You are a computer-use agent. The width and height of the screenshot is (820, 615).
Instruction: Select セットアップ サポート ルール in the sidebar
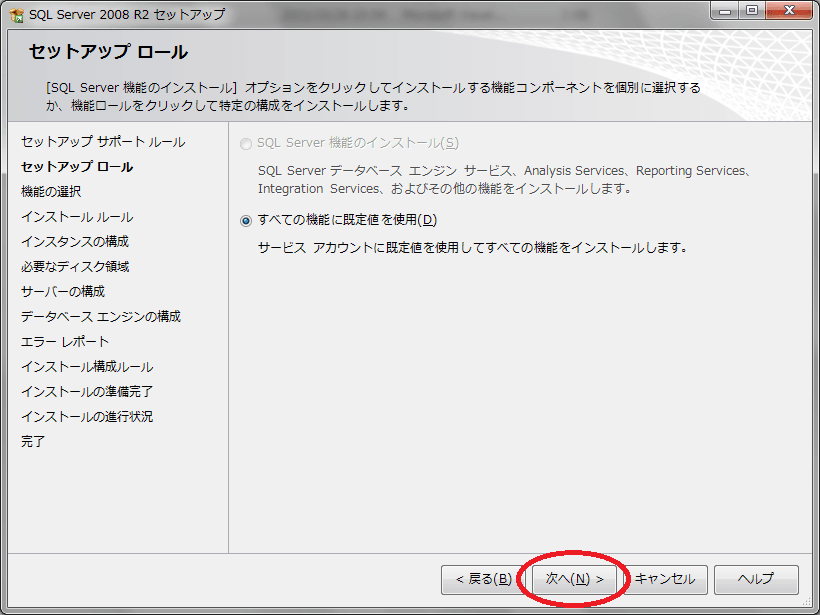tap(100, 143)
